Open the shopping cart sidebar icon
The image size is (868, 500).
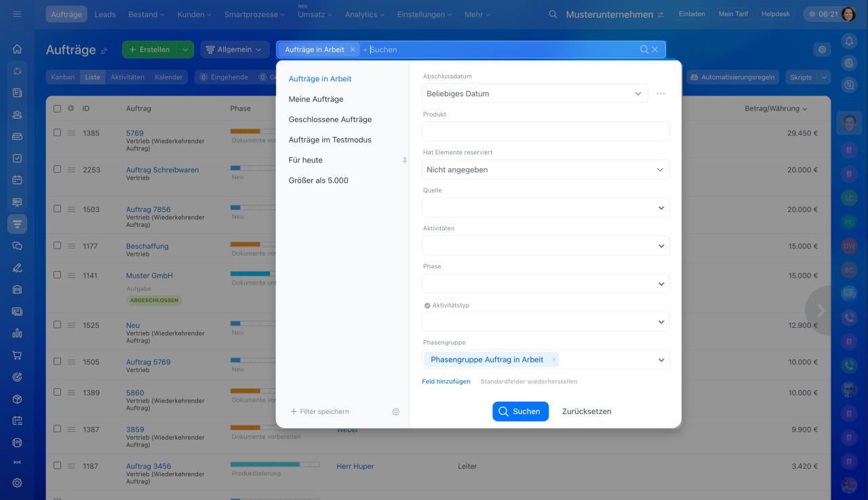17,355
